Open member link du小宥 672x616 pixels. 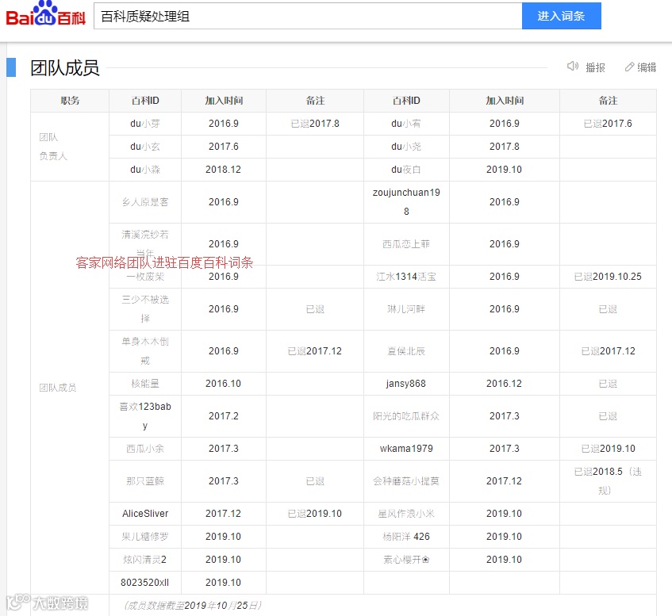click(406, 124)
